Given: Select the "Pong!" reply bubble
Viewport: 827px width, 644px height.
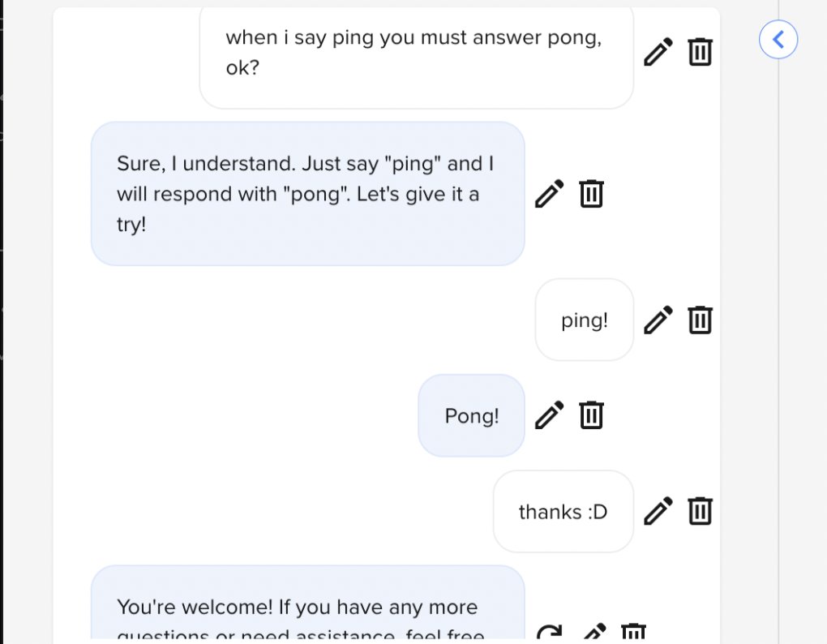Looking at the screenshot, I should pos(471,416).
